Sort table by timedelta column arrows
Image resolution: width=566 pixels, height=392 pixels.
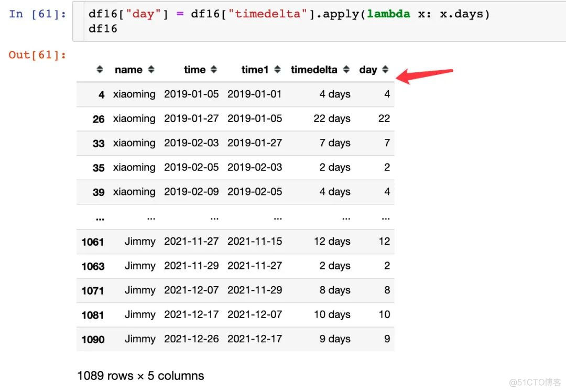[x=346, y=69]
